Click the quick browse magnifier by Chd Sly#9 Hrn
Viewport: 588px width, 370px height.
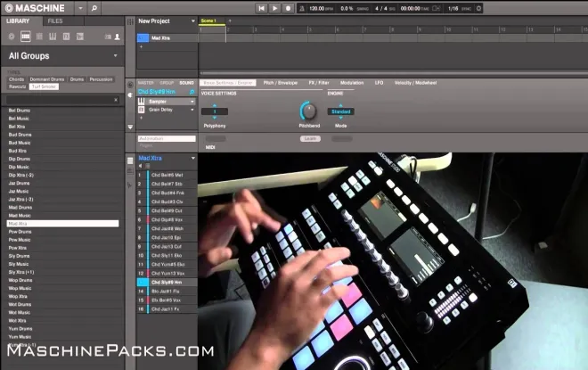coord(192,92)
